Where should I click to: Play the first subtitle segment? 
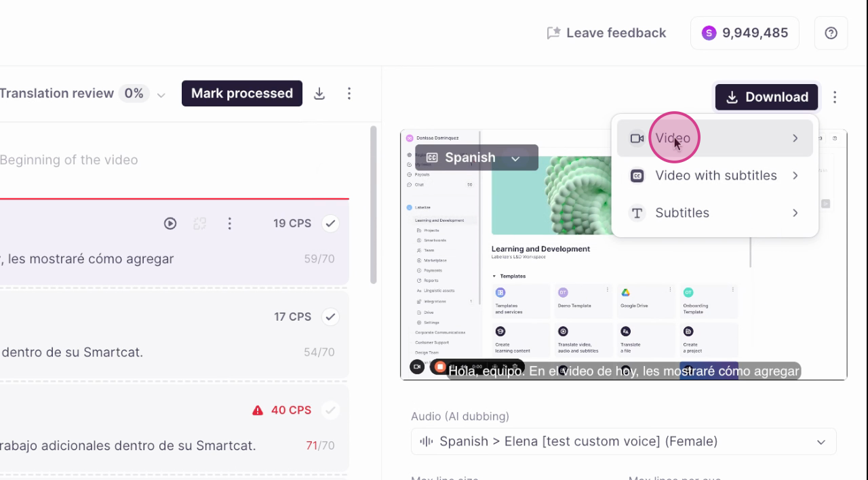click(170, 223)
